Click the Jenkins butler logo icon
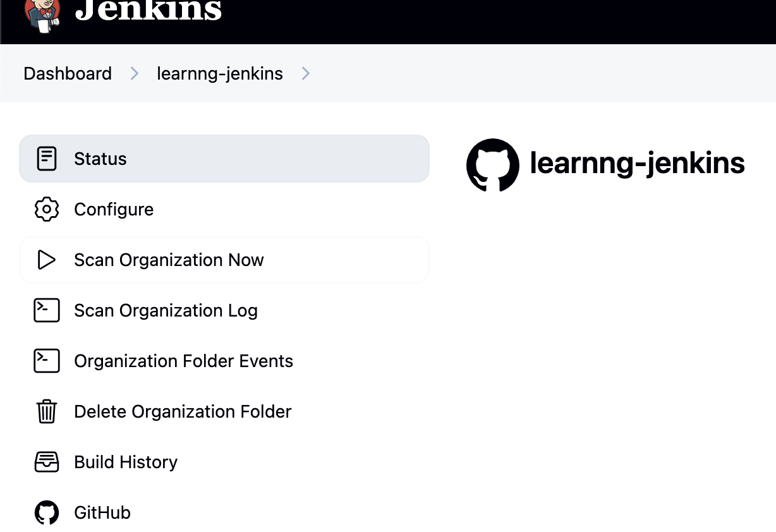Viewport: 776px width, 532px height. [x=42, y=14]
